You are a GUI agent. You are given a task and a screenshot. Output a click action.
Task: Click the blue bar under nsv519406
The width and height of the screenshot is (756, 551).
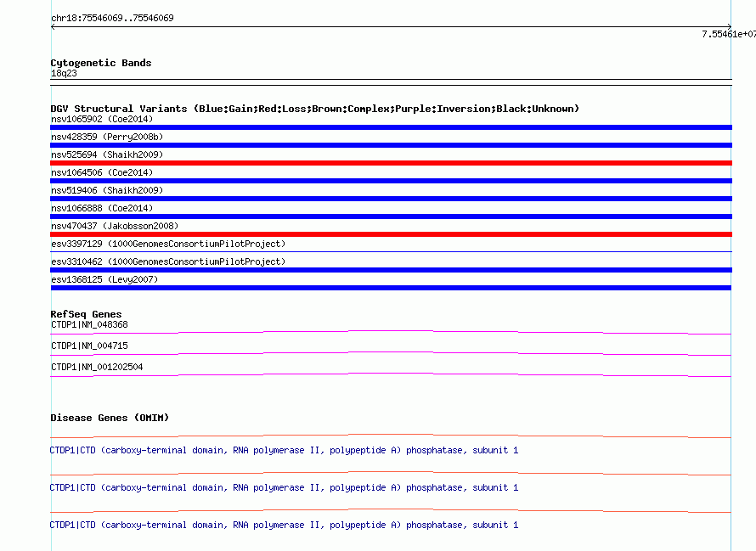click(391, 199)
